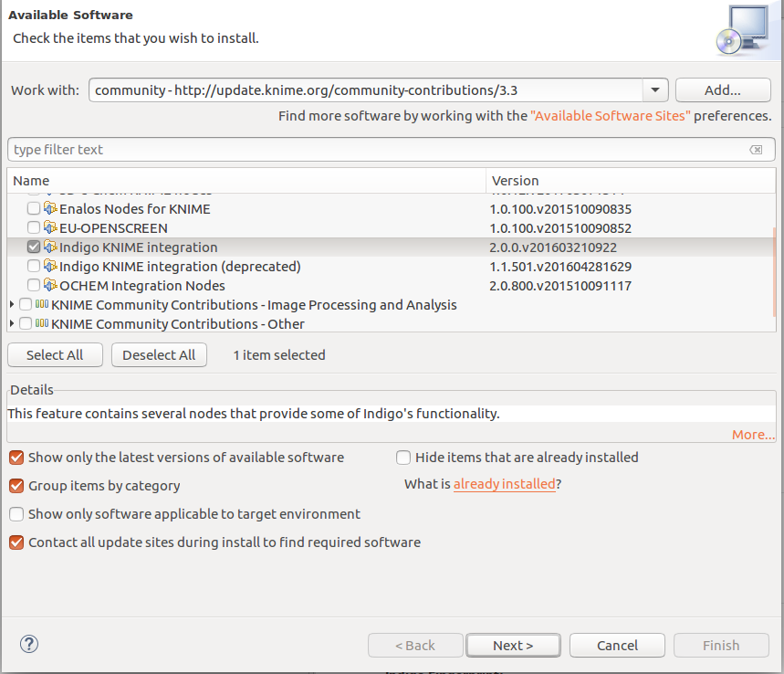Open the already installed link
This screenshot has height=674, width=784.
504,485
